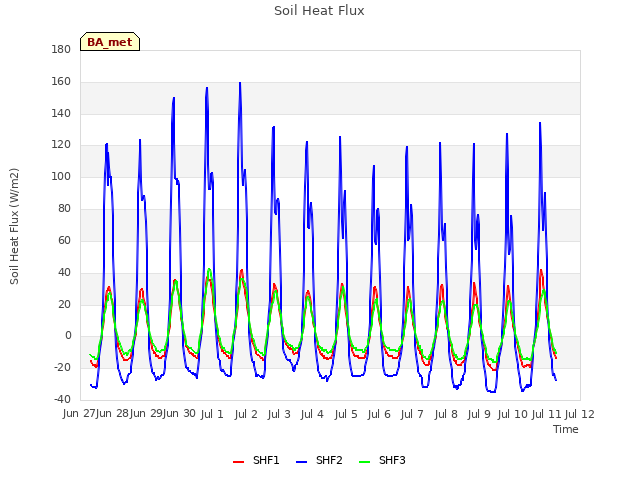This screenshot has height=480, width=640.
Task: Click the Jul 1 x-axis tick label
Action: pyautogui.click(x=212, y=414)
